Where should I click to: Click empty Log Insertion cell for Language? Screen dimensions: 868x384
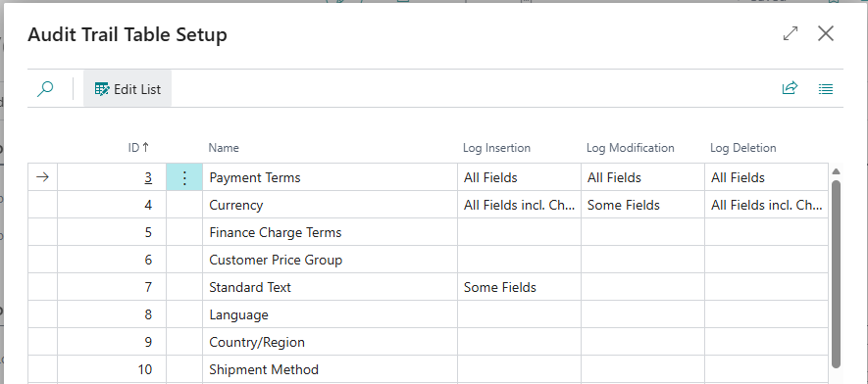point(519,314)
